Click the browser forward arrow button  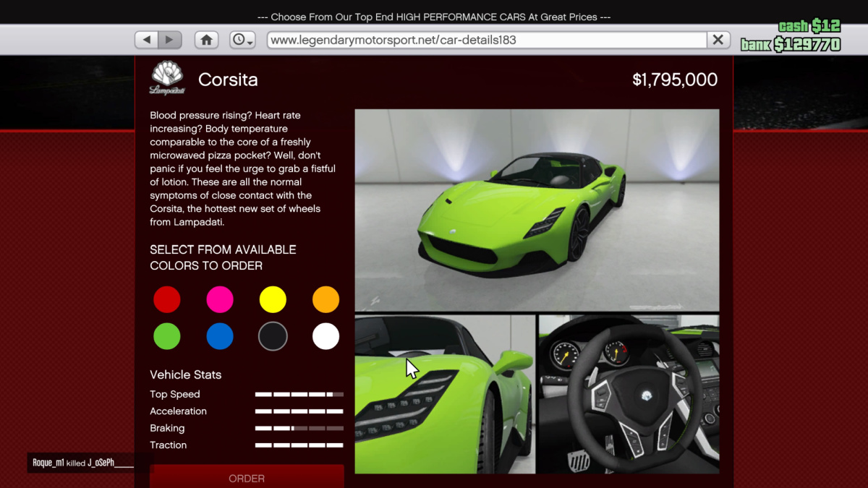point(170,40)
